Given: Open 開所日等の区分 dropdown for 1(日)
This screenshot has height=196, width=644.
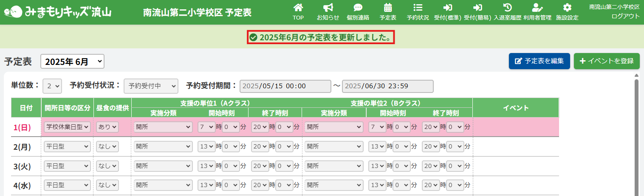Looking at the screenshot, I should [67, 126].
